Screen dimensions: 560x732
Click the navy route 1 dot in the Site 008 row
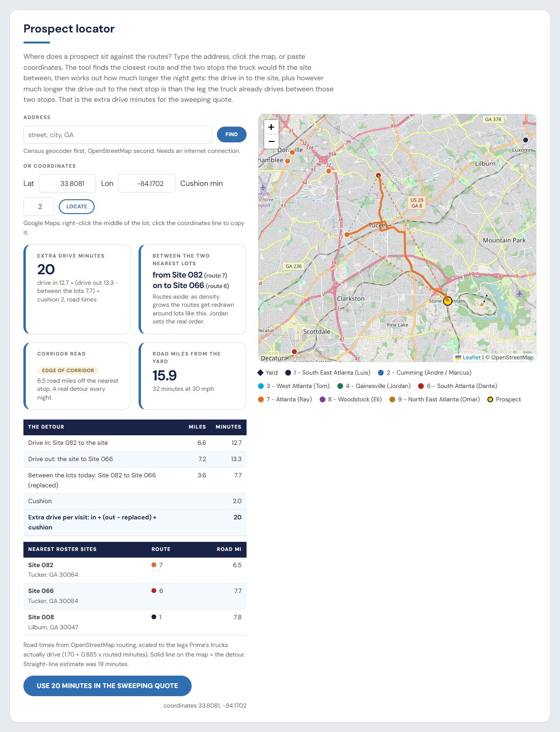tap(154, 617)
